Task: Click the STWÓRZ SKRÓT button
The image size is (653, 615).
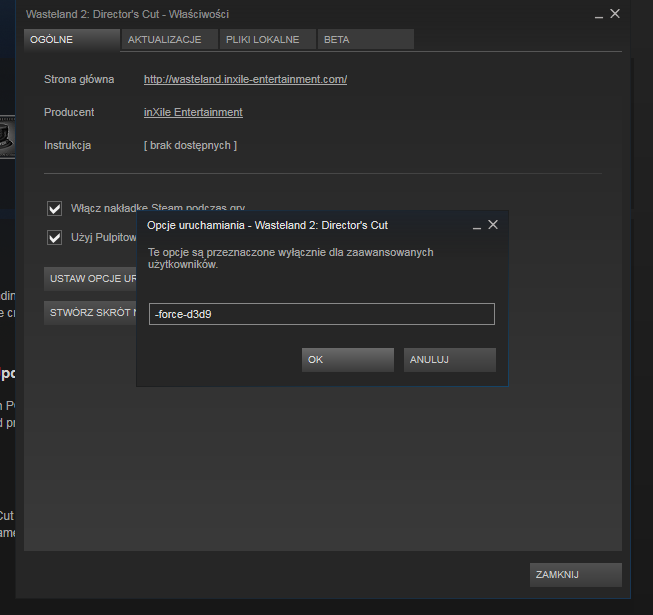Action: click(90, 312)
